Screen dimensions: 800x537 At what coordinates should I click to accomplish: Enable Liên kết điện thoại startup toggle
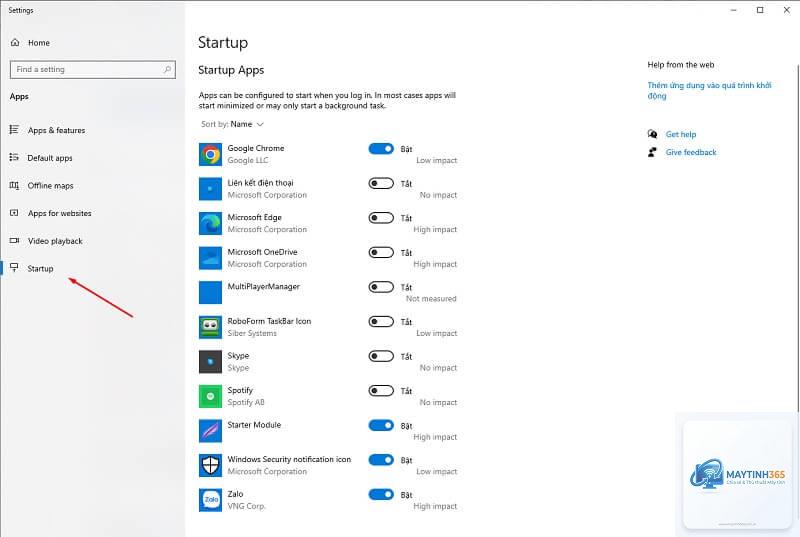[x=381, y=183]
